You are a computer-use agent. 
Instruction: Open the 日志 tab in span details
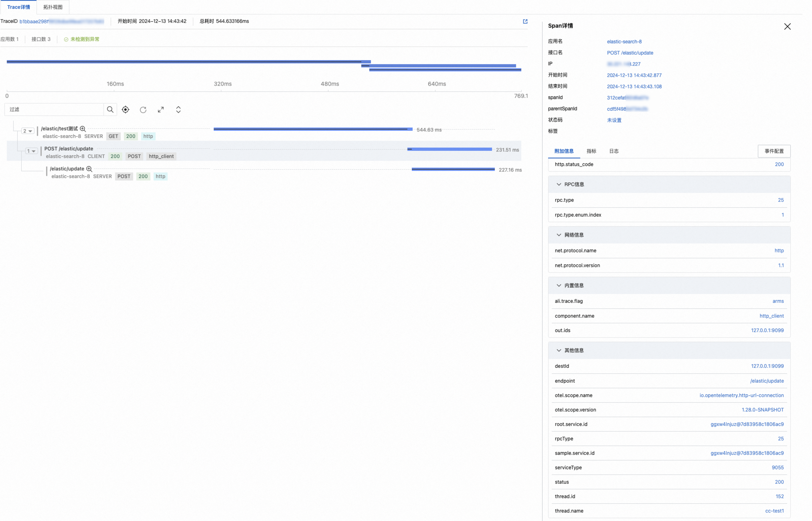click(x=614, y=151)
